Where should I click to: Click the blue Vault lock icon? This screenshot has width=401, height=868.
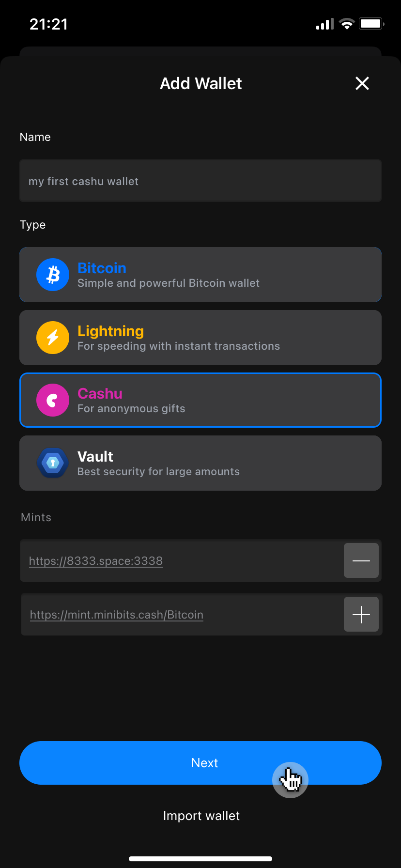(x=53, y=463)
